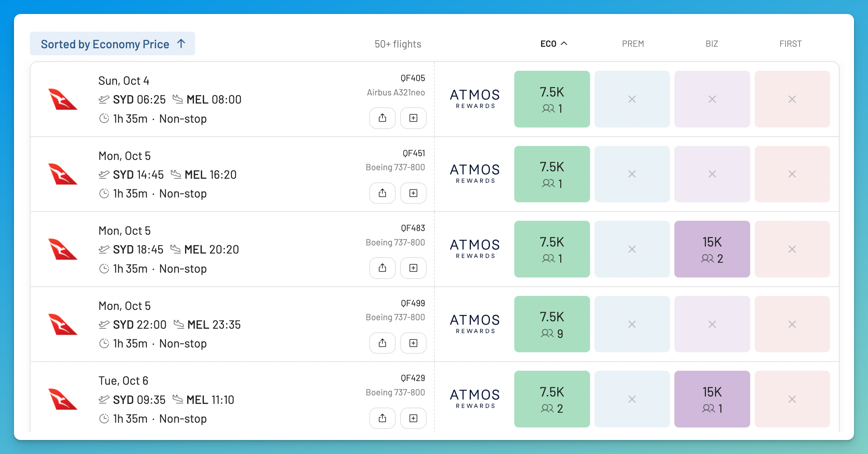This screenshot has height=454, width=868.
Task: Click Atmos Rewards logo on QF405 row
Action: pyautogui.click(x=475, y=99)
